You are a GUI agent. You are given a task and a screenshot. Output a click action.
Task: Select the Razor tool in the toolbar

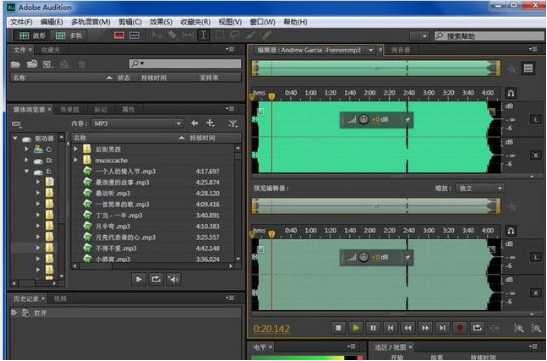pos(172,35)
